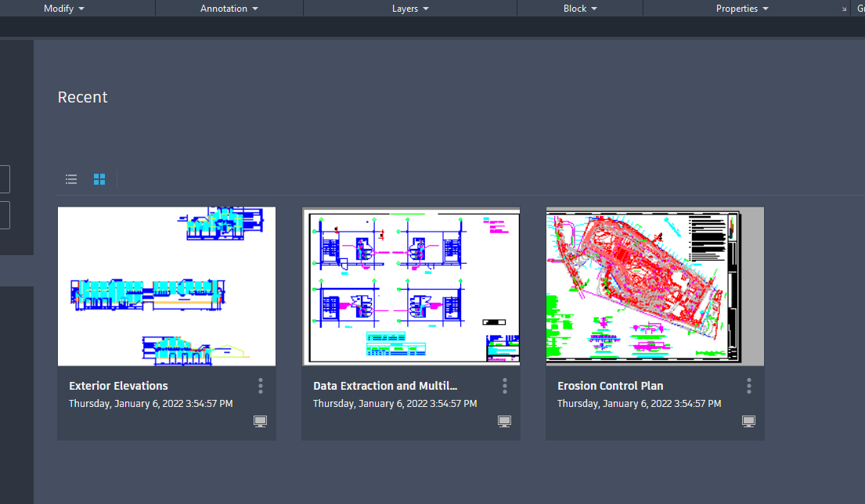Click device icon on Erosion Control Plan card
Viewport: 865px width, 504px height.
click(748, 421)
